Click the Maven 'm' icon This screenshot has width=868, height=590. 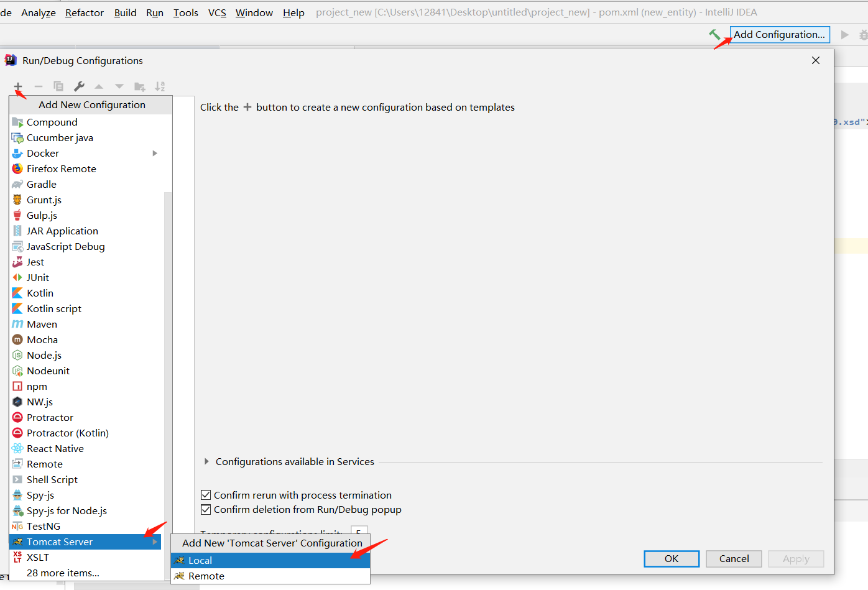click(x=17, y=324)
